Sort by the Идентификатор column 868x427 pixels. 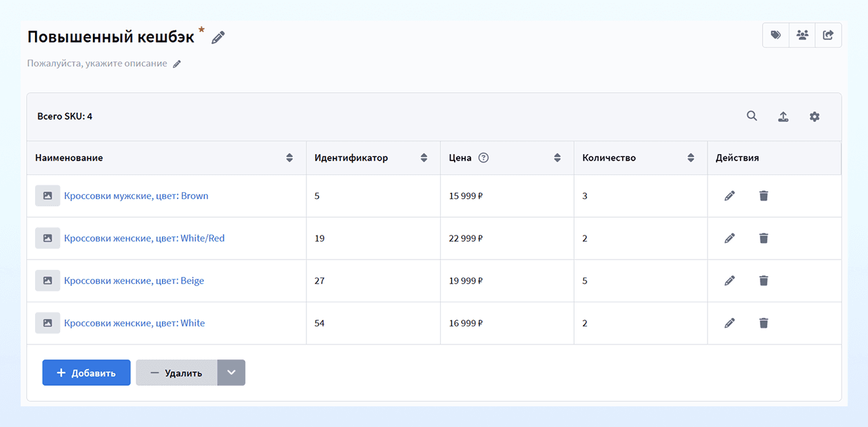[x=424, y=158]
